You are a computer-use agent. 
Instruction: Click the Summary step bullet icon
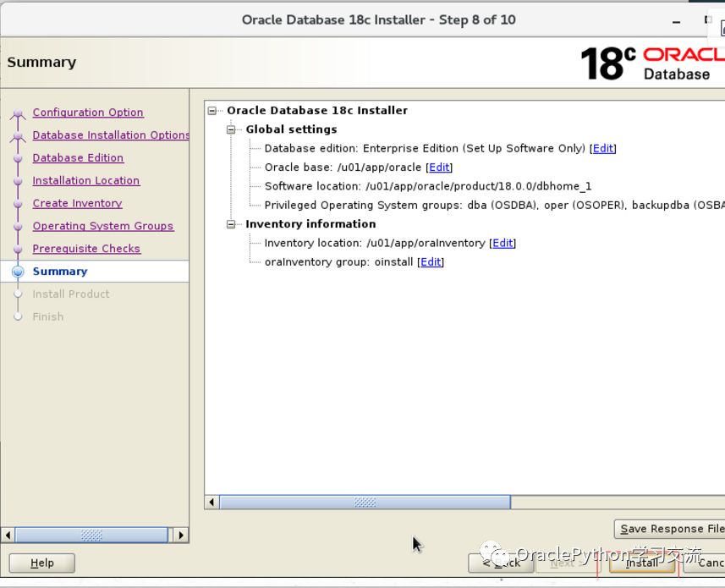(18, 272)
